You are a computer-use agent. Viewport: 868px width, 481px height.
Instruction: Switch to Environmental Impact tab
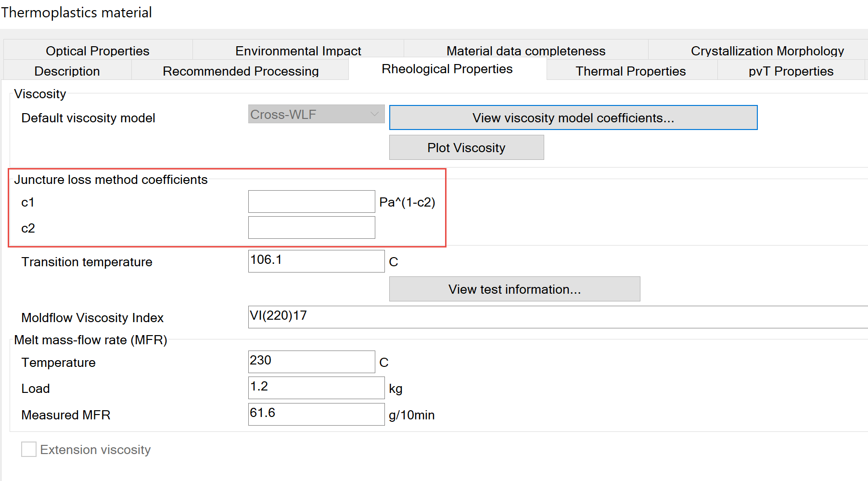click(x=298, y=51)
